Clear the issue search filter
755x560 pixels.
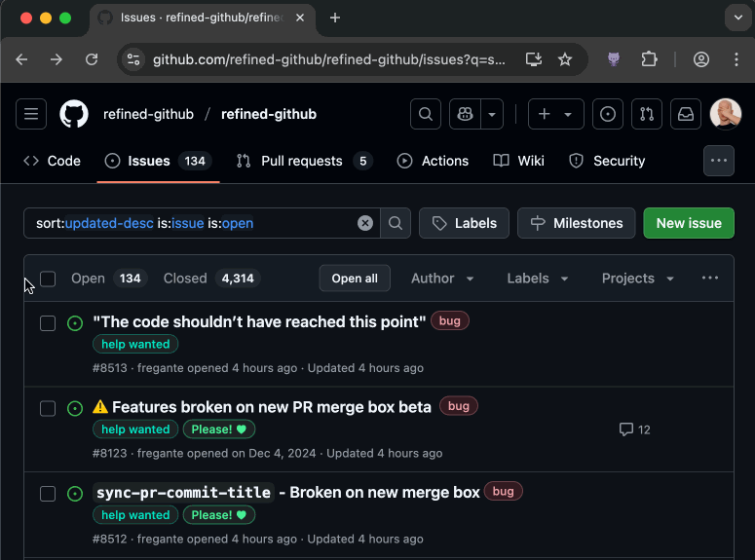365,223
